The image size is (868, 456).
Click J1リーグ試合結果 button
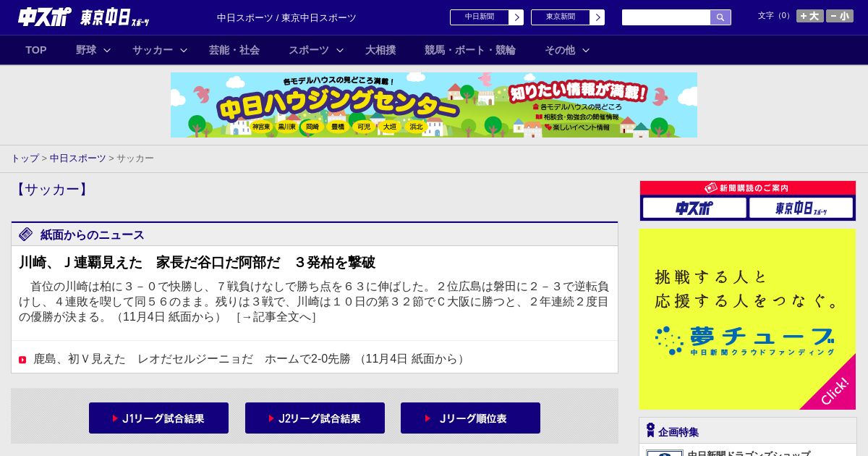point(158,418)
